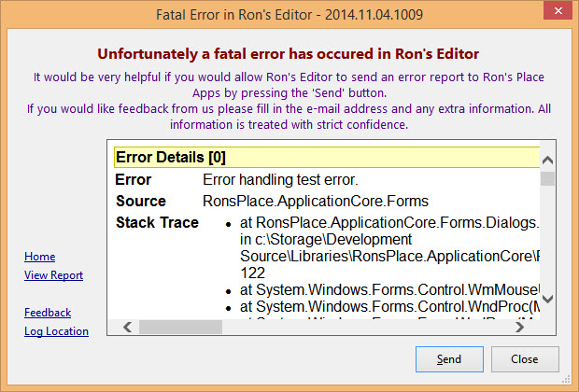Click the vertical scrollbar down arrow
The image size is (579, 392).
(x=547, y=299)
